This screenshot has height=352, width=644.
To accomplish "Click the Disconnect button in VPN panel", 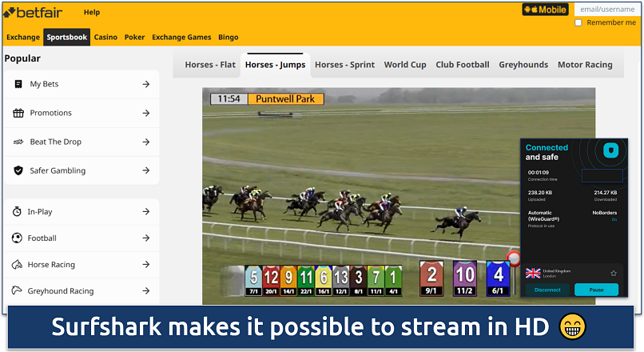I will tap(547, 290).
